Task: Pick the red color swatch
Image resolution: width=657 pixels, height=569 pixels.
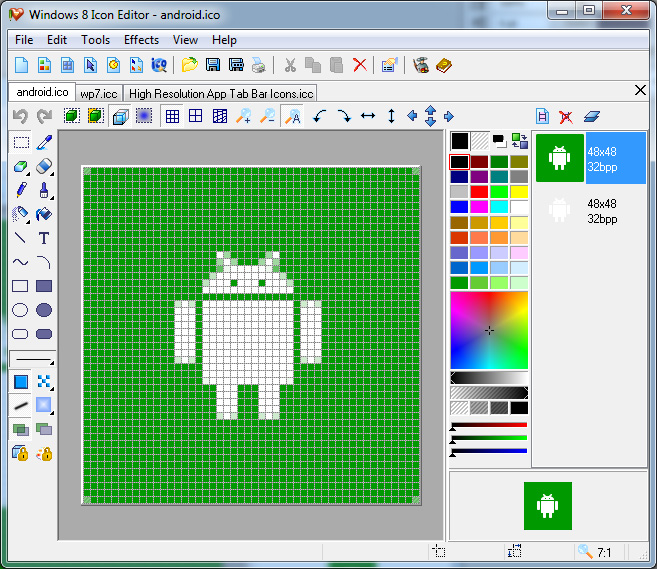Action: click(x=479, y=191)
